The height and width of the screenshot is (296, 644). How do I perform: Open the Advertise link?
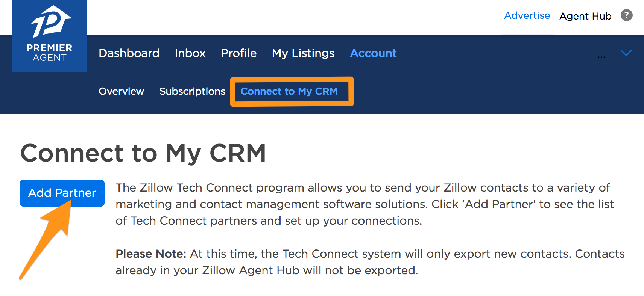(x=527, y=15)
